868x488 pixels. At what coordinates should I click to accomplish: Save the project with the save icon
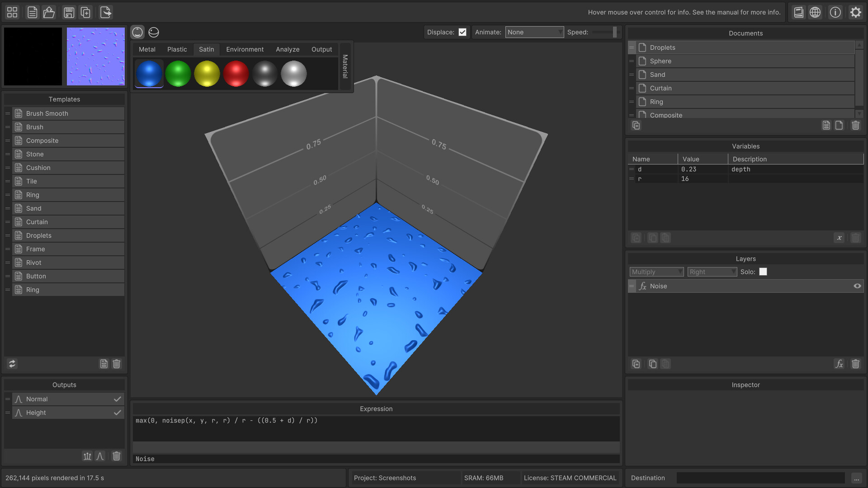click(68, 12)
